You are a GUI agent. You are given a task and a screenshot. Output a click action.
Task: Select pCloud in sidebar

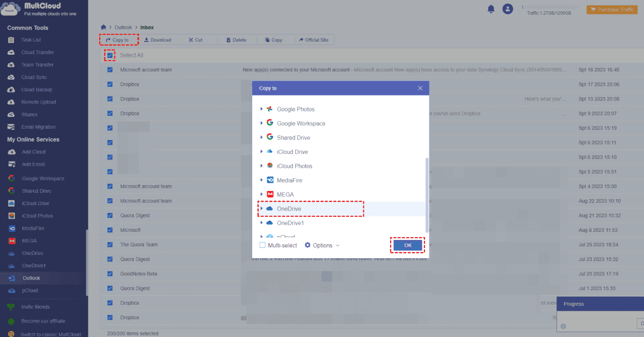[30, 290]
